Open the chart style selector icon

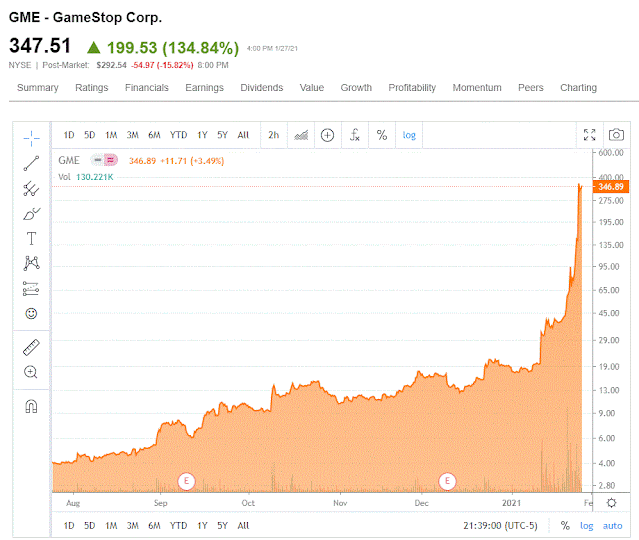point(301,135)
